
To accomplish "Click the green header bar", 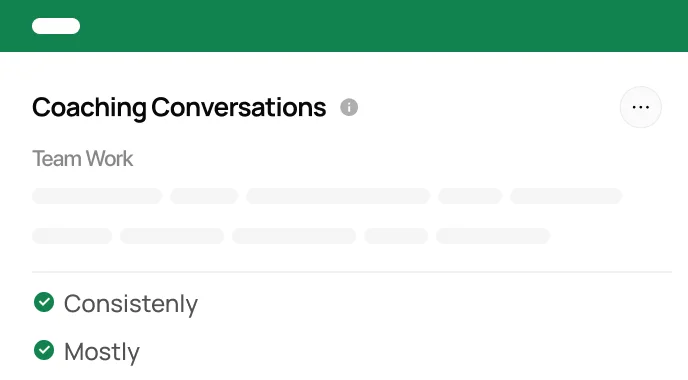I will point(344,26).
